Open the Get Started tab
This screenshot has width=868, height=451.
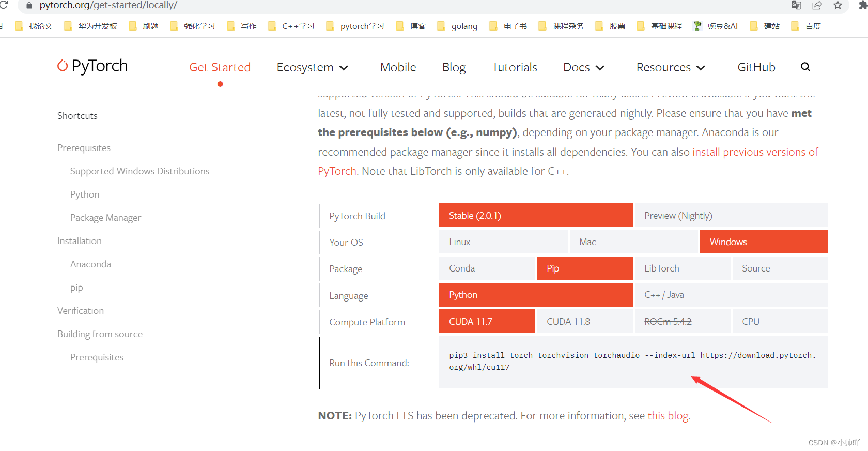coord(220,67)
